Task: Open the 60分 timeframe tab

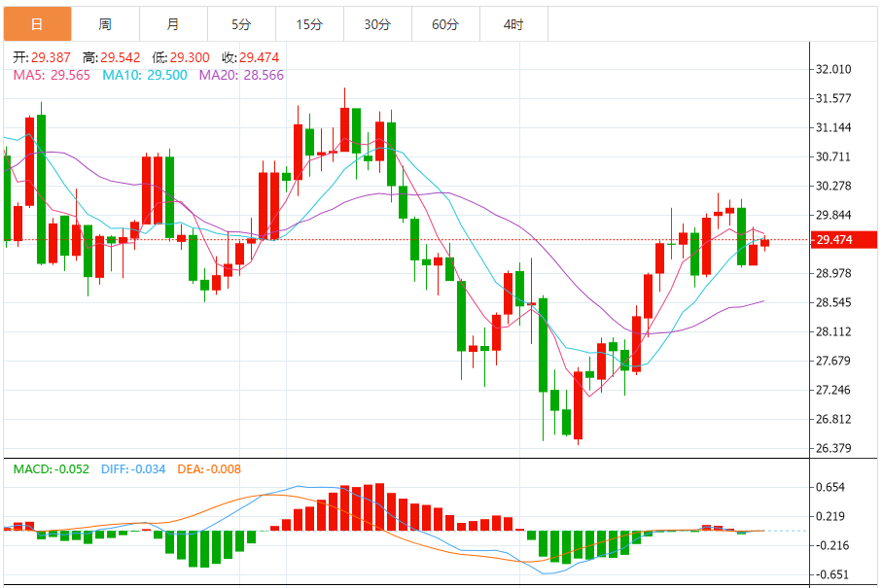Action: tap(446, 24)
